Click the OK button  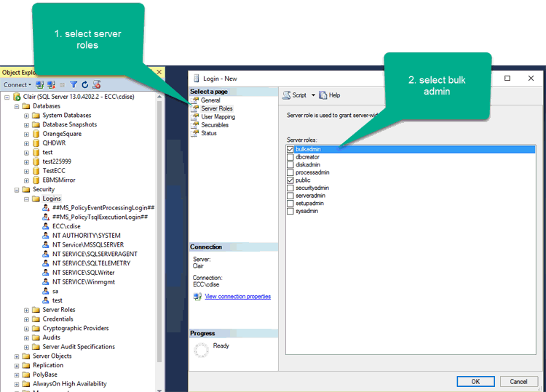point(475,381)
